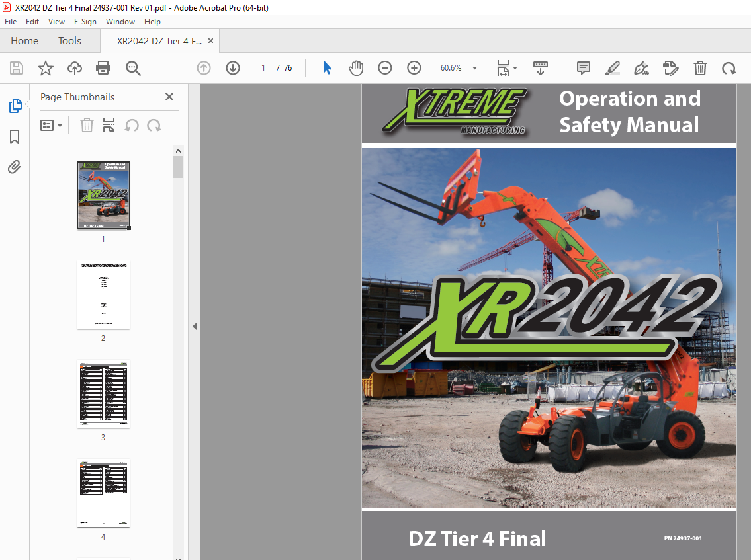Click print pages icon in thumbnails panel
Image resolution: width=751 pixels, height=560 pixels.
[x=109, y=126]
